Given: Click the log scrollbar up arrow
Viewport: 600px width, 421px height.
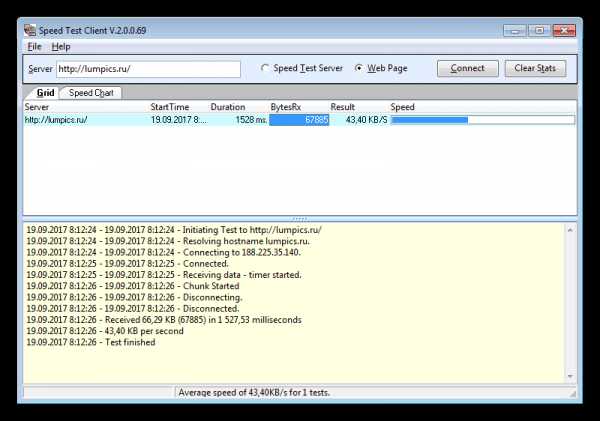Looking at the screenshot, I should pyautogui.click(x=570, y=230).
